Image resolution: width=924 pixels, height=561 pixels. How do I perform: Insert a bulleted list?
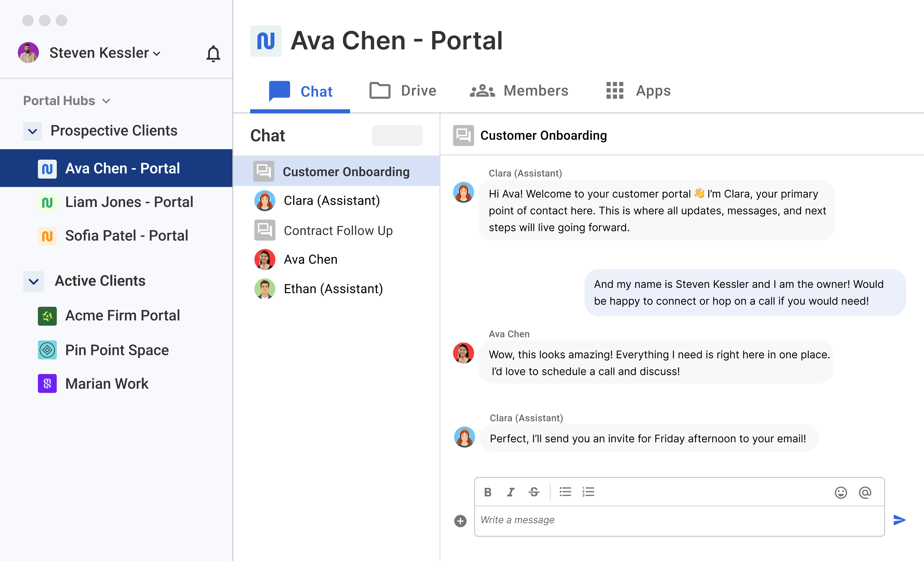click(x=565, y=492)
